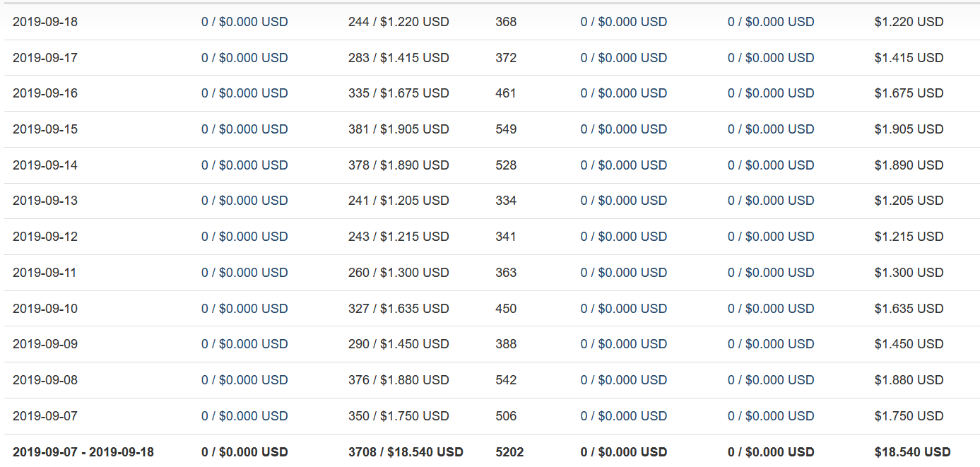Click the 290 / $1.450 USD value

[399, 344]
